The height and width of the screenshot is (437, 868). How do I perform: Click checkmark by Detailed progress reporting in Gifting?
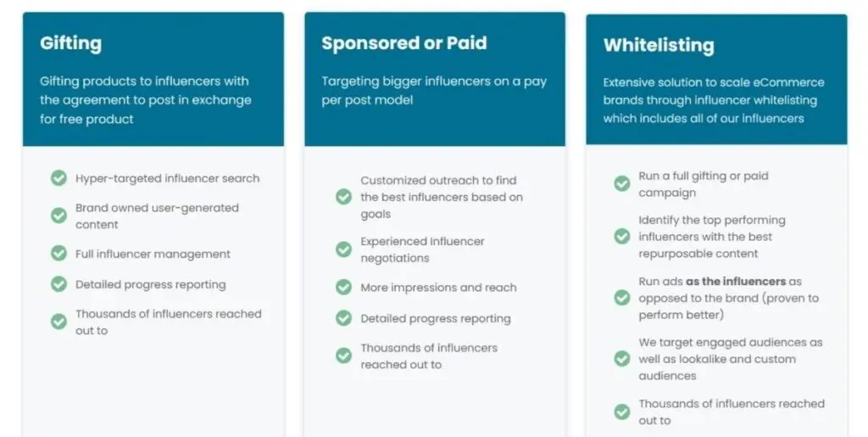[x=58, y=284]
